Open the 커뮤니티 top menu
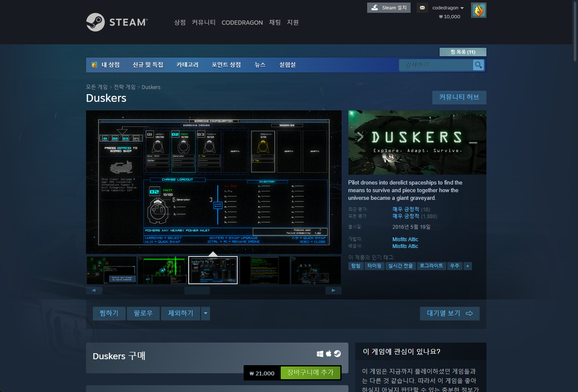Image resolution: width=578 pixels, height=392 pixels. click(x=204, y=22)
